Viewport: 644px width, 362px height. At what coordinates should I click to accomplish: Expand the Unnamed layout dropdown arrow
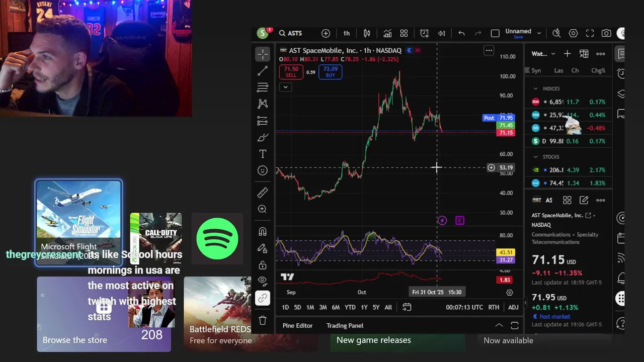[539, 33]
